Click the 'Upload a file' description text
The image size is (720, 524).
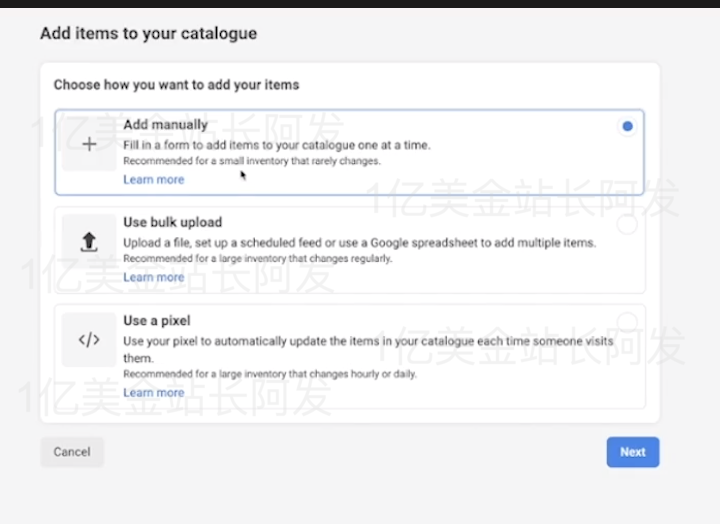coord(360,243)
